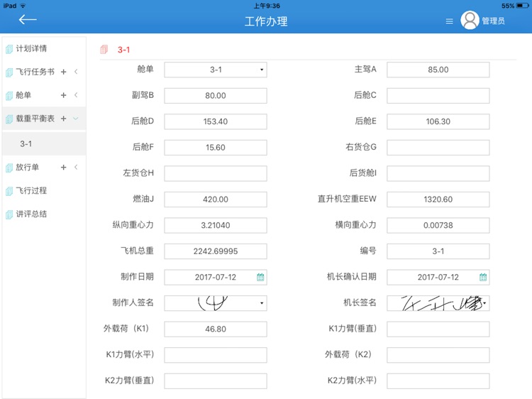Click the 管理员 username label
Image resolution: width=532 pixels, height=399 pixels.
point(493,21)
